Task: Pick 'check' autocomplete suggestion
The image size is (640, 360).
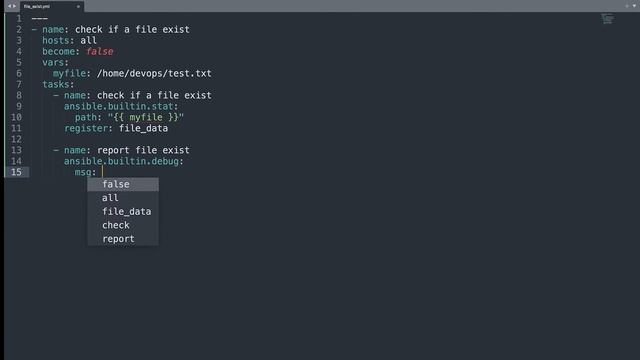Action: coord(123,225)
